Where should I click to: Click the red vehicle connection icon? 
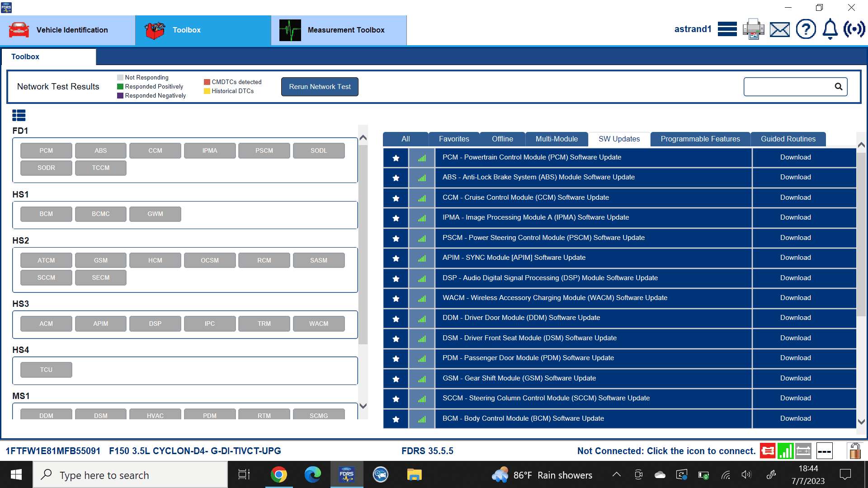[768, 450]
